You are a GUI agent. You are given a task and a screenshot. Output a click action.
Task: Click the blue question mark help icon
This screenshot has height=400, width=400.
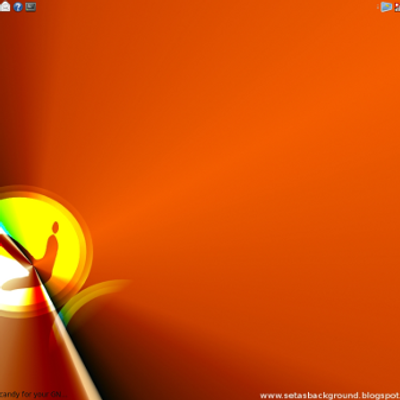18,7
